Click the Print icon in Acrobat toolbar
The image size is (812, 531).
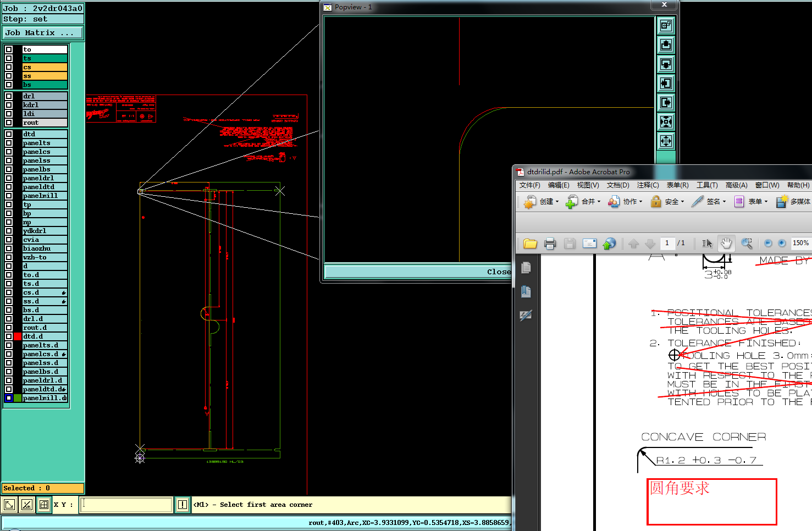pos(550,244)
